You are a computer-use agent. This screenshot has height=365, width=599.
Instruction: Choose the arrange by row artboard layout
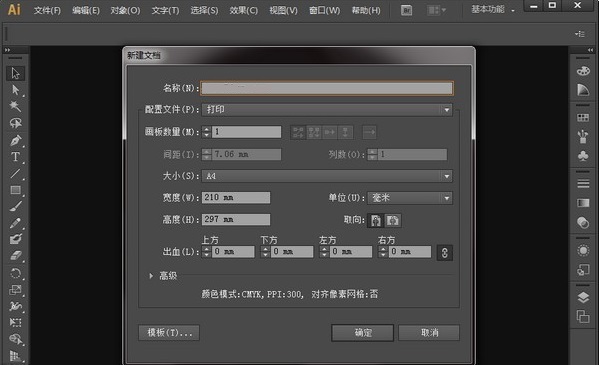(330, 133)
